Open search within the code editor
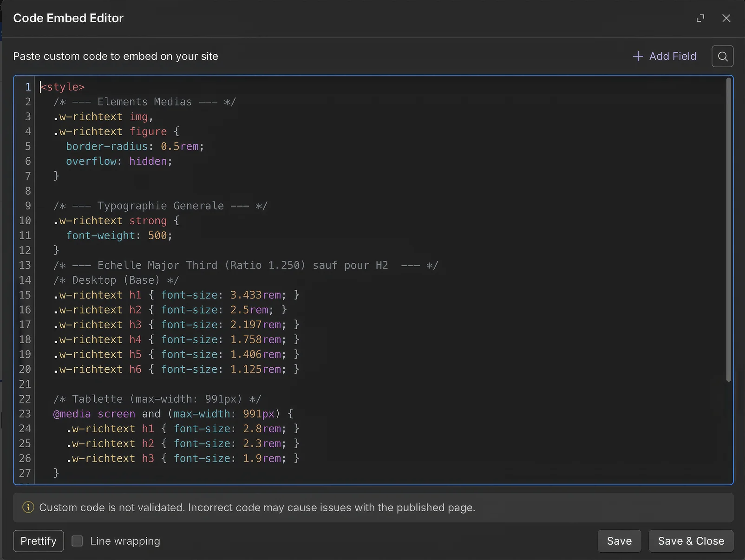 723,56
